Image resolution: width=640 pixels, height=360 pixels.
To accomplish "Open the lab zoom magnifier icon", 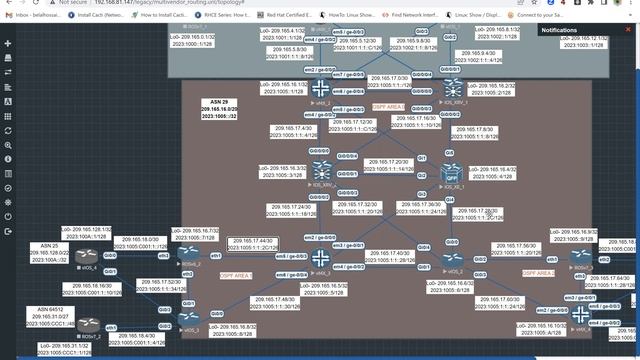I will coord(8,145).
